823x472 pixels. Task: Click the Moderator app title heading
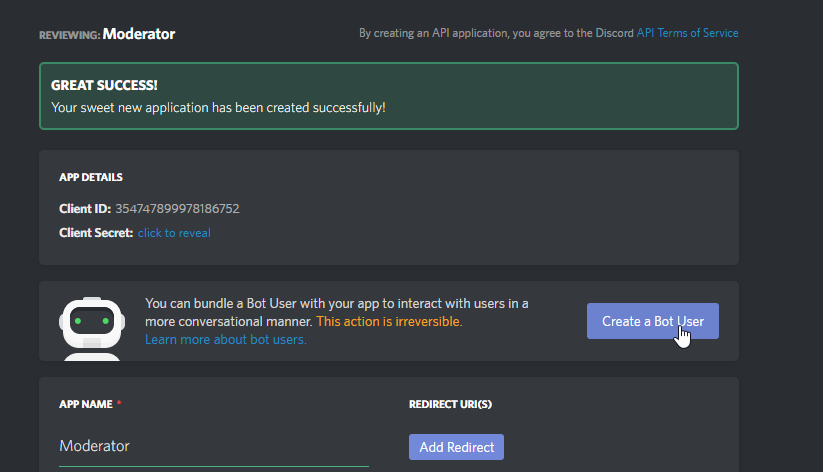(139, 34)
